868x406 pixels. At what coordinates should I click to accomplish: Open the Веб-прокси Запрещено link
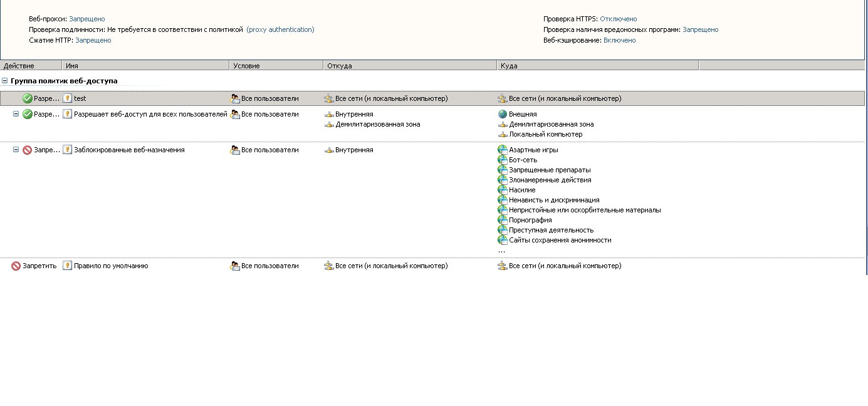coord(87,19)
